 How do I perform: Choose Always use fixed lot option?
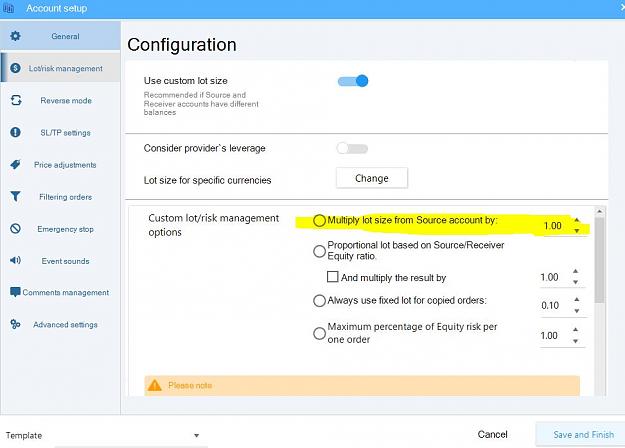pos(319,301)
